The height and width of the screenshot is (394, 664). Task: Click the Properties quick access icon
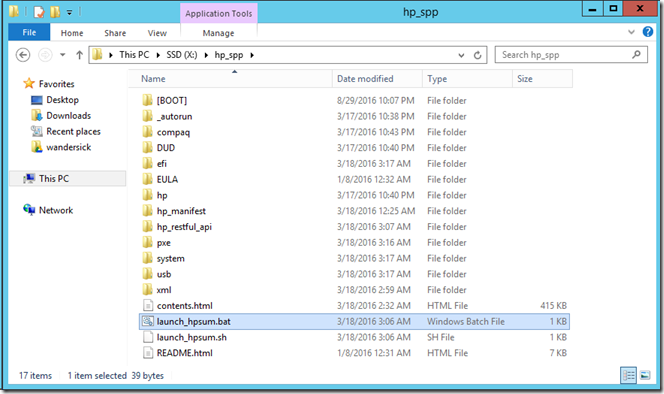[x=39, y=12]
